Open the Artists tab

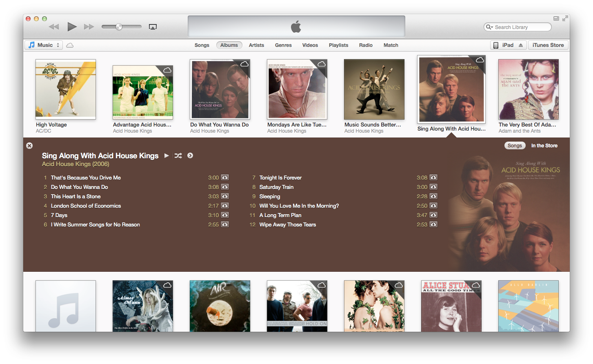point(256,45)
